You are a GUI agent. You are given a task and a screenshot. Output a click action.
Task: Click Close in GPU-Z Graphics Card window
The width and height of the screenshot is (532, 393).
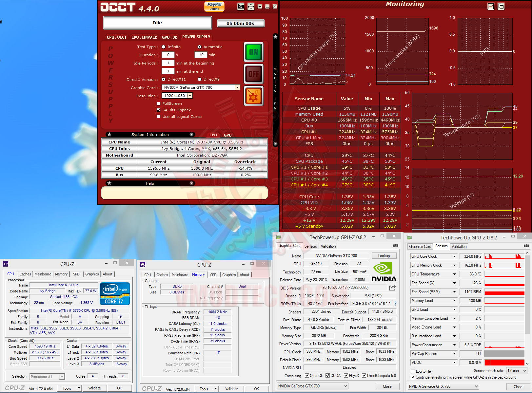(387, 386)
